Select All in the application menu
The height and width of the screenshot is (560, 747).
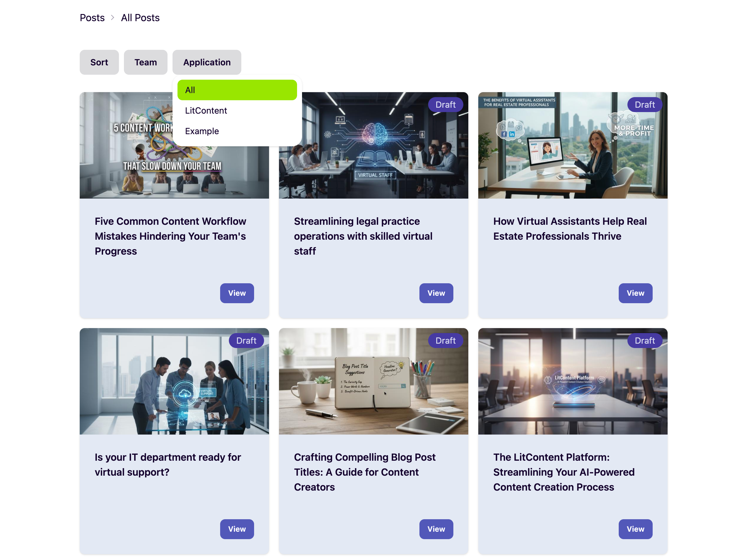(x=237, y=90)
